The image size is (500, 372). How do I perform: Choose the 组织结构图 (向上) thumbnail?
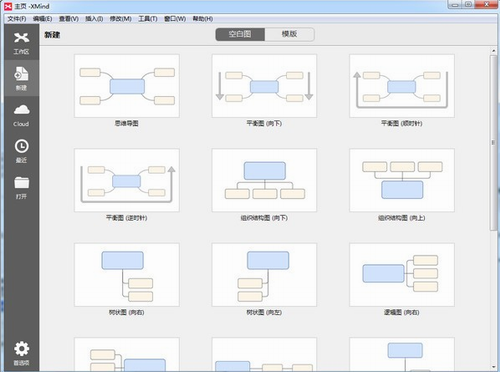(402, 180)
